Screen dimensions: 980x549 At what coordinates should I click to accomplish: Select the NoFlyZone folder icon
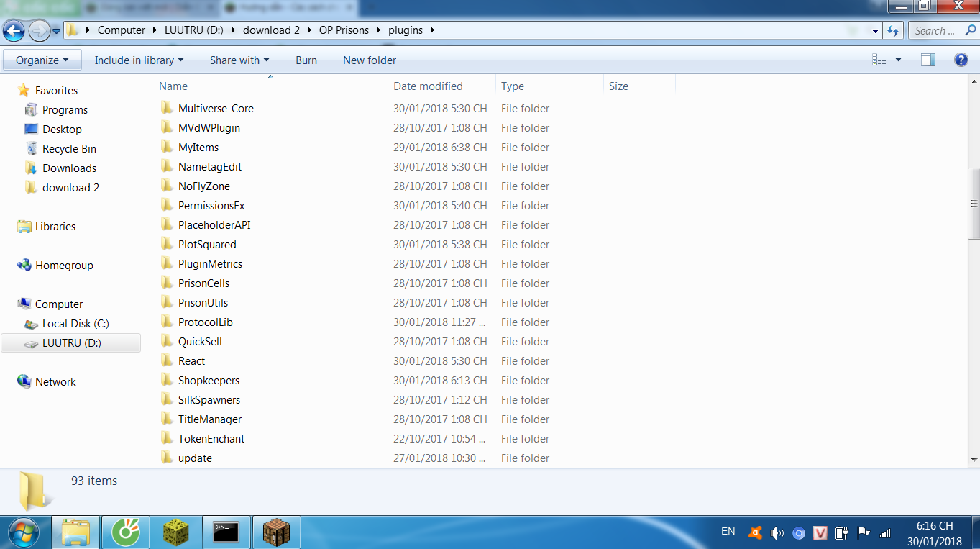(x=167, y=186)
